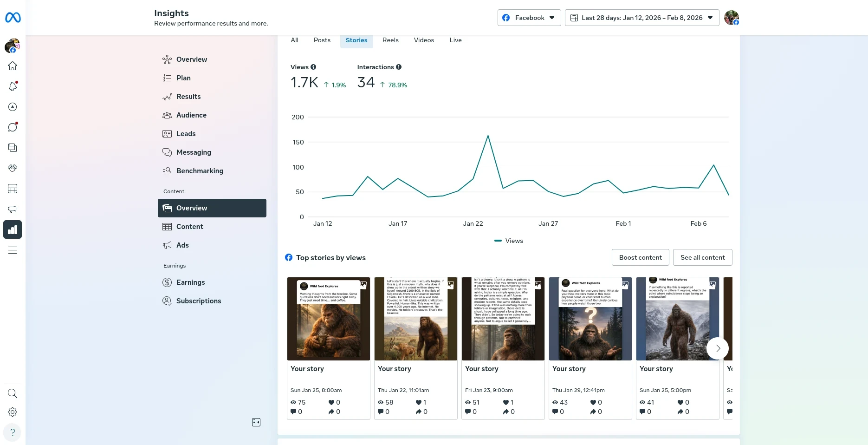The height and width of the screenshot is (445, 868).
Task: Open the Sun Jan 25 8:00am story thumbnail
Action: (329, 319)
